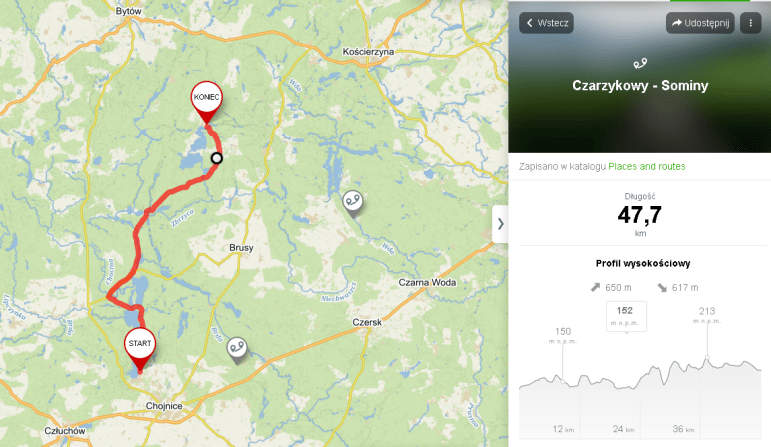Click the Kościerzyna town label on map

tap(368, 52)
